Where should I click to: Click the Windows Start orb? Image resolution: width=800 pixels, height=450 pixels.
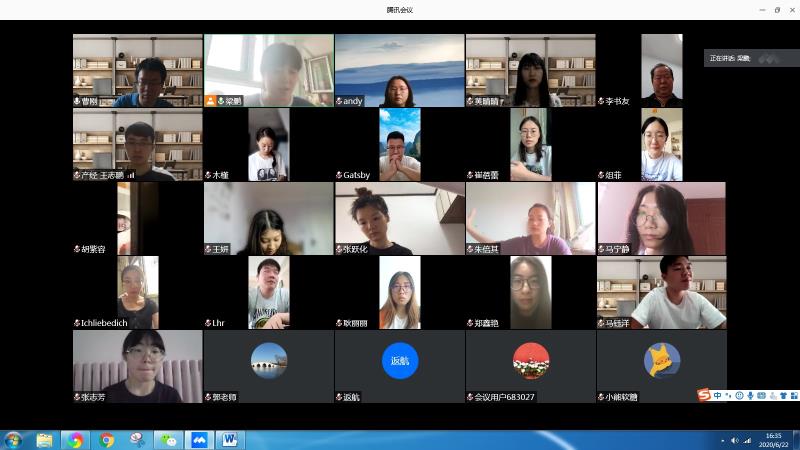(13, 440)
